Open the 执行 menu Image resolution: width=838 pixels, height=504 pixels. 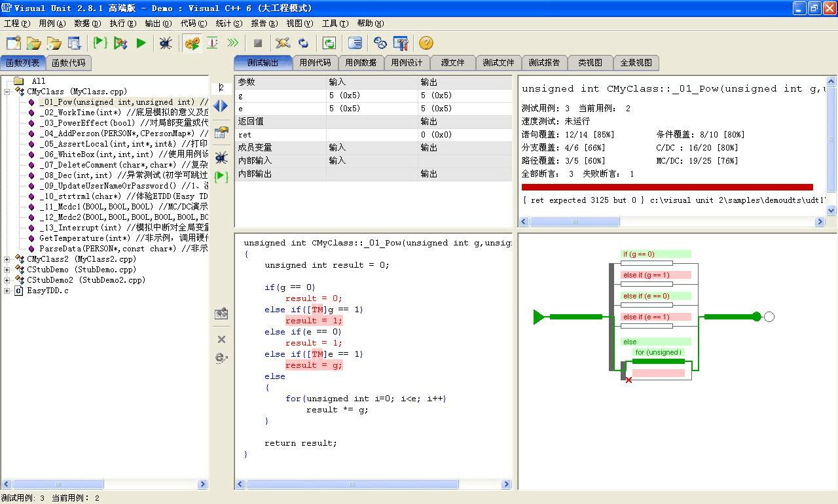[123, 23]
